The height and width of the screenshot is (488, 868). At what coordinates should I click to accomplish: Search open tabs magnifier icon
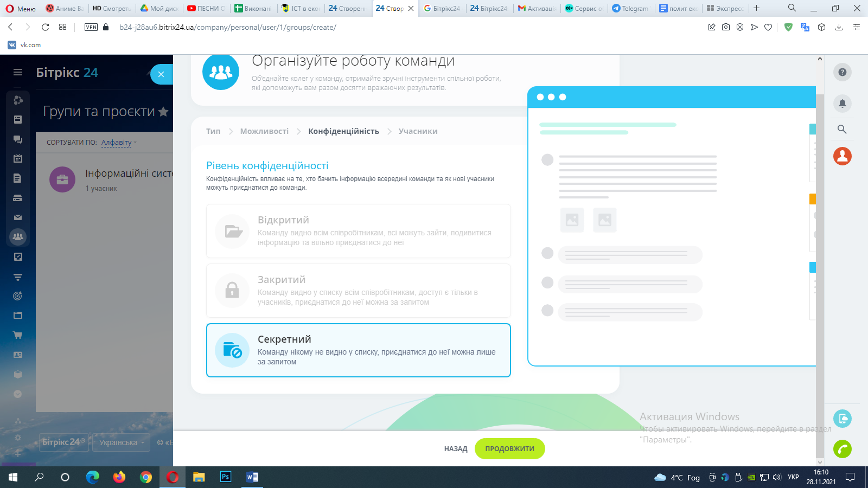[x=792, y=8]
